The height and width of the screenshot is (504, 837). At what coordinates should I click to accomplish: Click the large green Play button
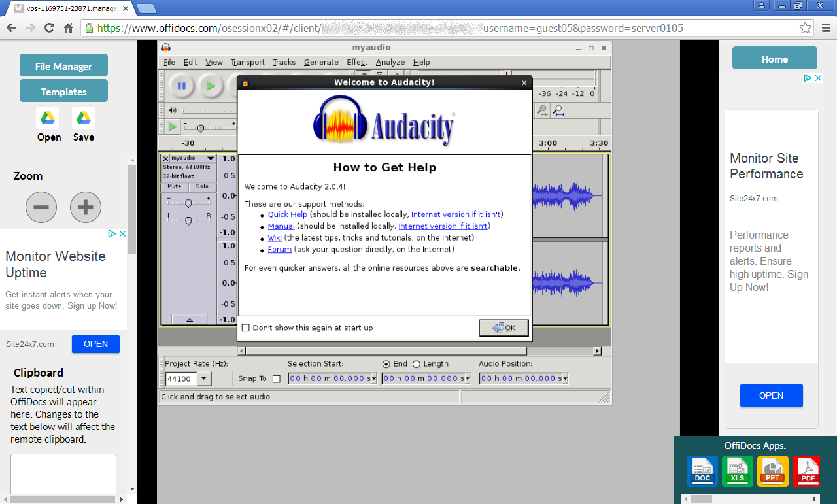[211, 86]
